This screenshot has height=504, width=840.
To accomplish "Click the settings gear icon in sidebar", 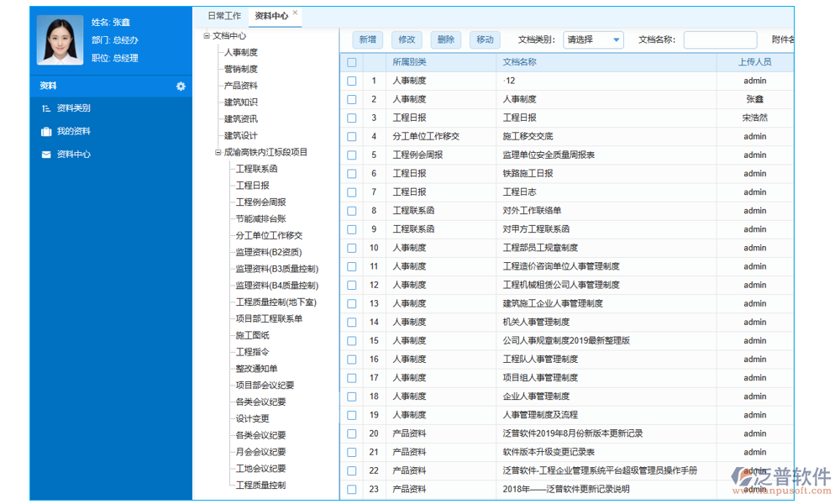I will pyautogui.click(x=181, y=87).
